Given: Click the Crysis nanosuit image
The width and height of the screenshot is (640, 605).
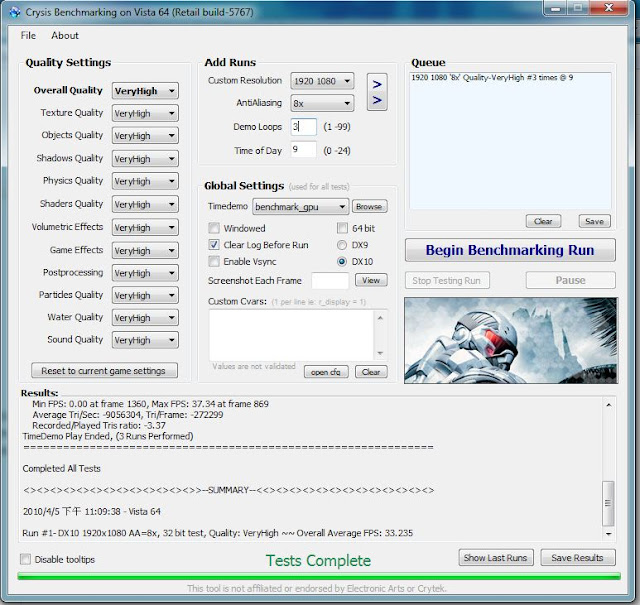Looking at the screenshot, I should tap(511, 340).
